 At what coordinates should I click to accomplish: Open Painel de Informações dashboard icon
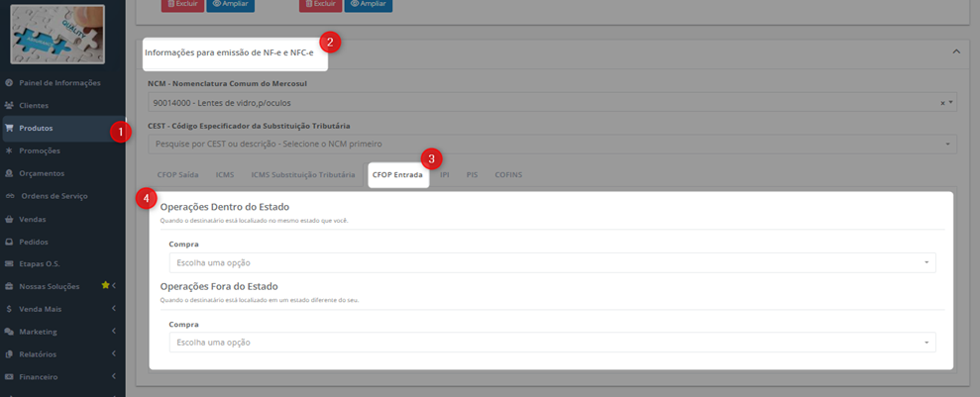click(9, 83)
